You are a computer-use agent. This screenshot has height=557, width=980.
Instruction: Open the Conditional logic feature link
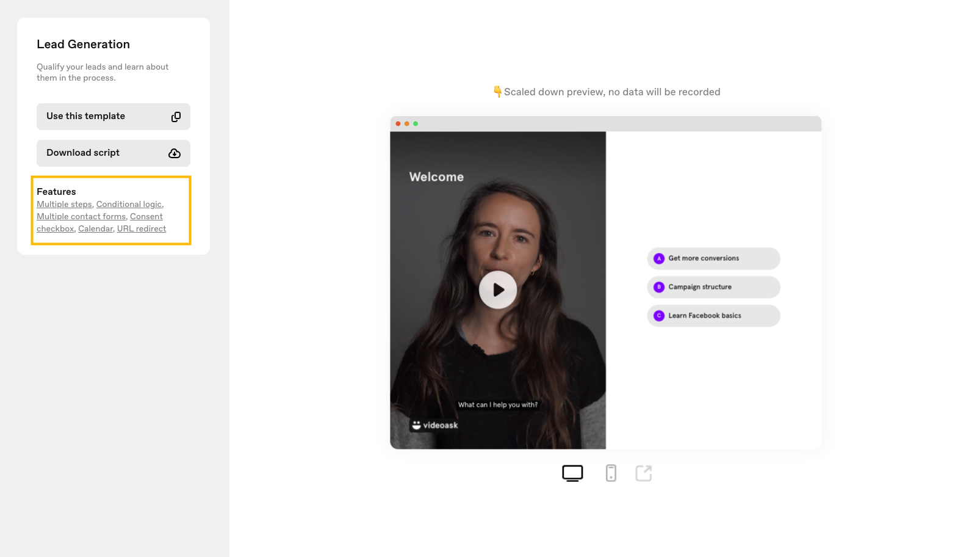(129, 205)
